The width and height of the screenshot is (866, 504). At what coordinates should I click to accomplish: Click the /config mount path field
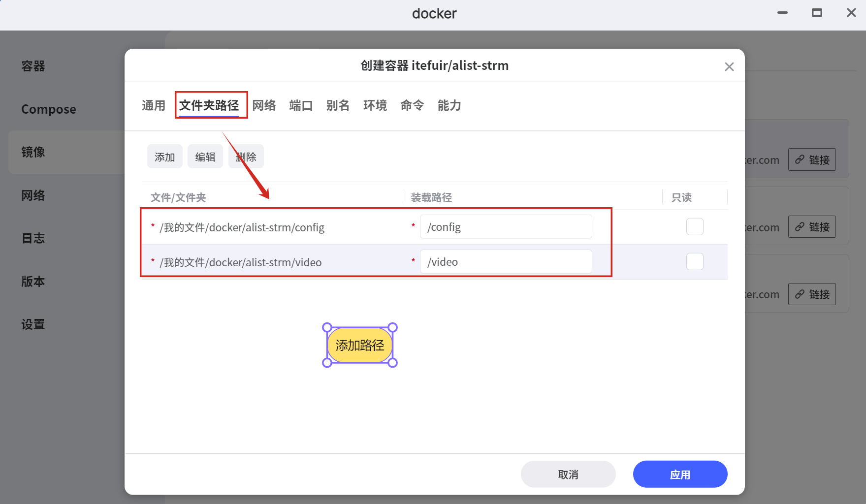pyautogui.click(x=506, y=227)
